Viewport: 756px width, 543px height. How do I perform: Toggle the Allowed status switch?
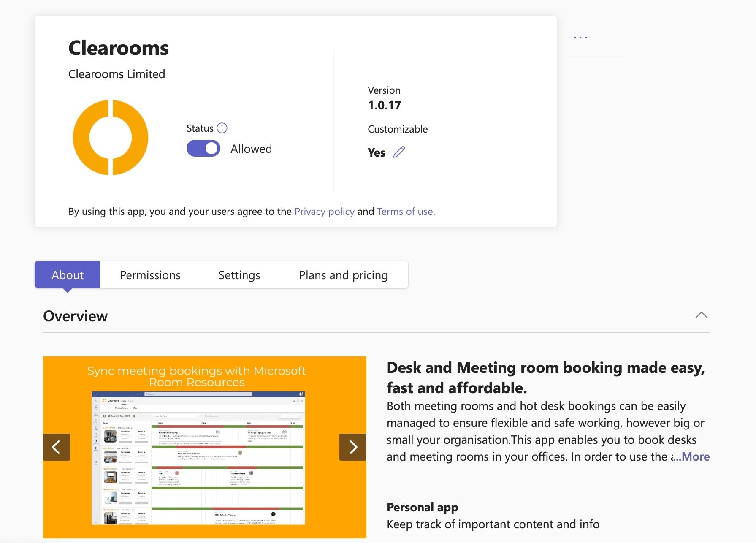[203, 148]
